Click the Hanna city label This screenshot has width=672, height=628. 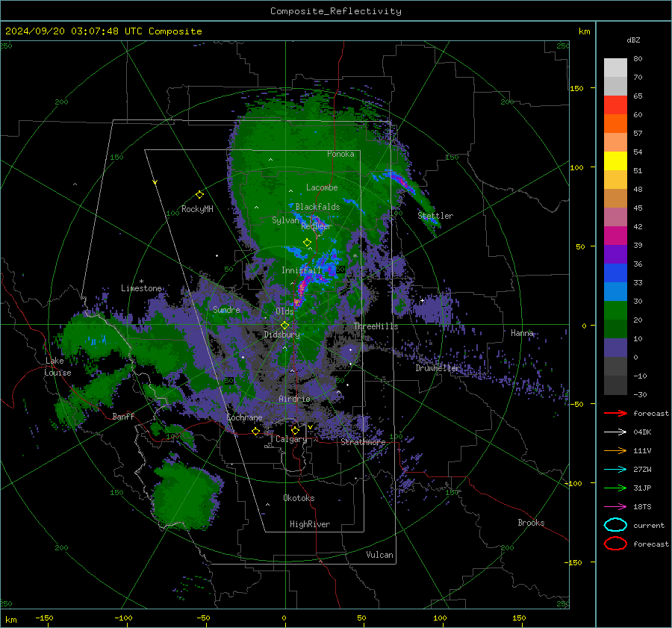(522, 332)
